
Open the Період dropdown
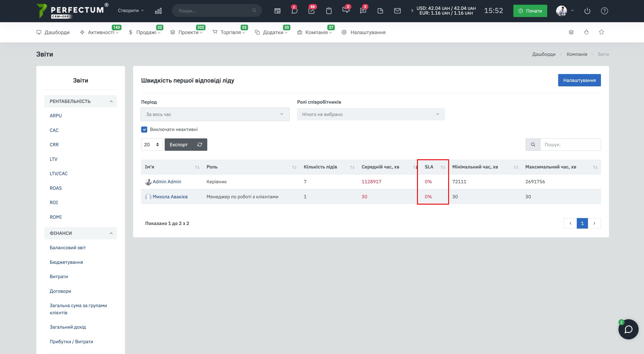click(x=215, y=114)
